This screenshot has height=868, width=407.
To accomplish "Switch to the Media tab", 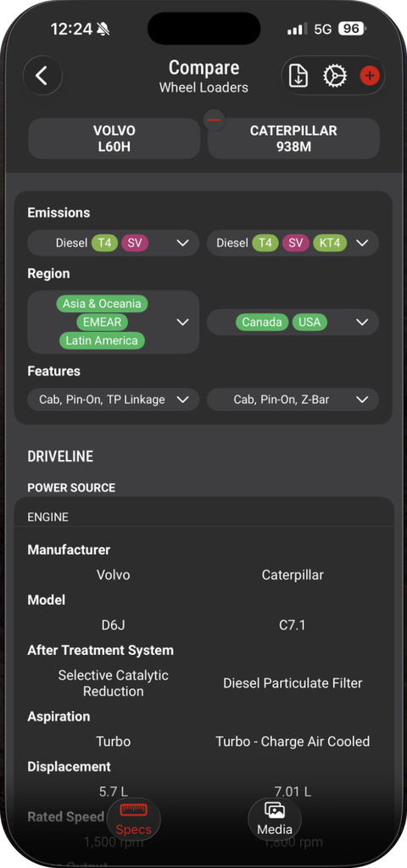I will 274,820.
